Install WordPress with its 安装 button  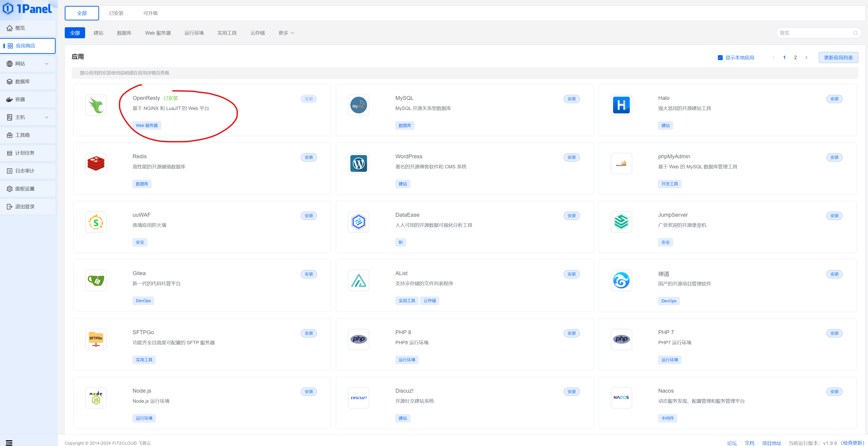pyautogui.click(x=571, y=158)
